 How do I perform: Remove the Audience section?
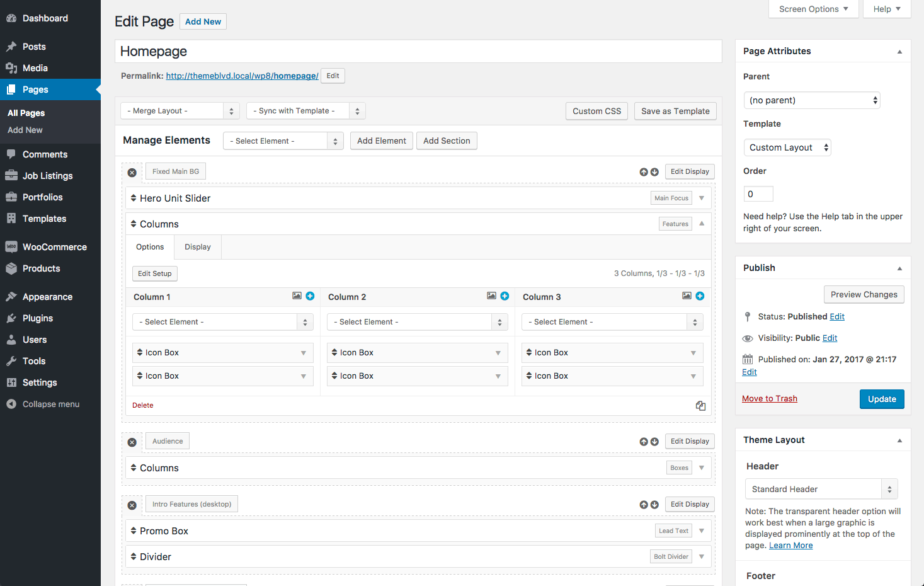tap(132, 442)
